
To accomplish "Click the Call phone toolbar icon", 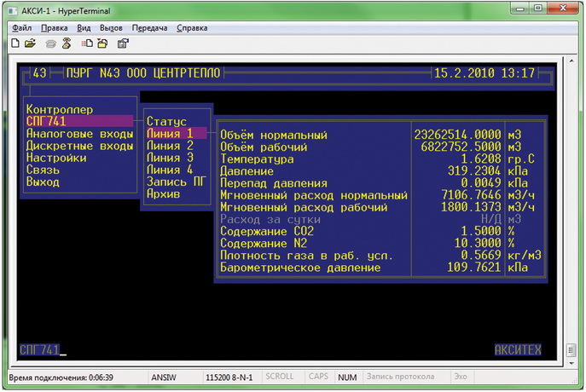I will (x=51, y=43).
